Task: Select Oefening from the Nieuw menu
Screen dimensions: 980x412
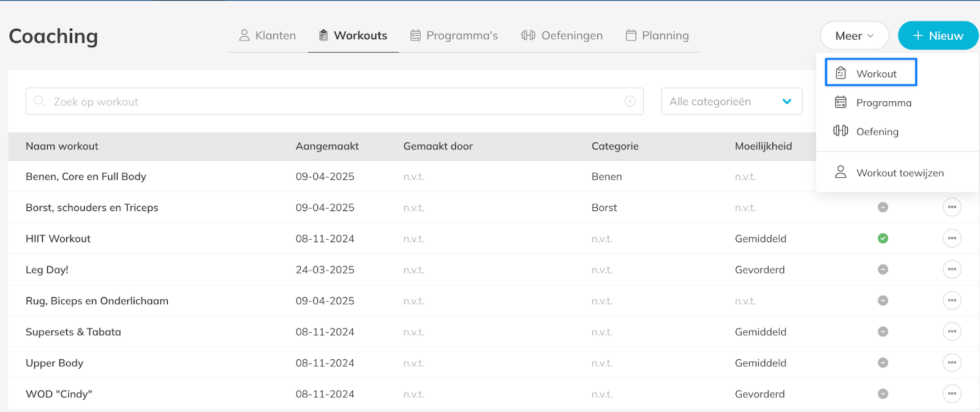Action: click(x=876, y=132)
